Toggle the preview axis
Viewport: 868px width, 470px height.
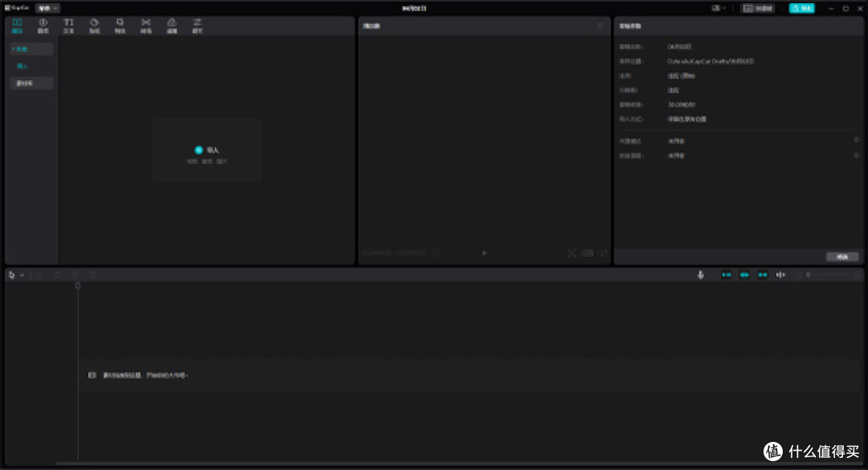(780, 275)
